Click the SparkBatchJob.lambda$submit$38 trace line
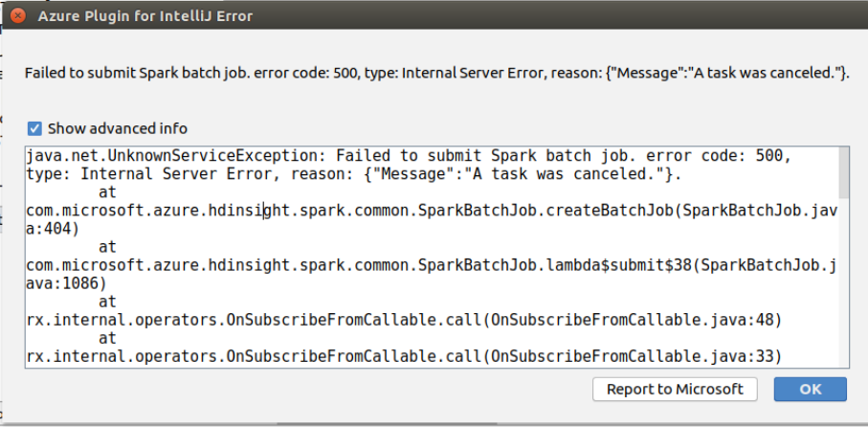Image resolution: width=868 pixels, height=427 pixels. pyautogui.click(x=432, y=265)
